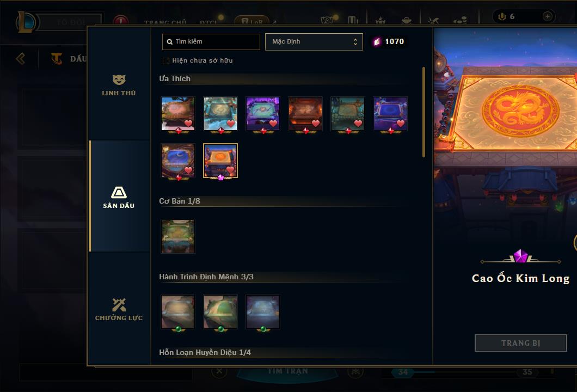Click the arena list scrollbar

[423, 112]
